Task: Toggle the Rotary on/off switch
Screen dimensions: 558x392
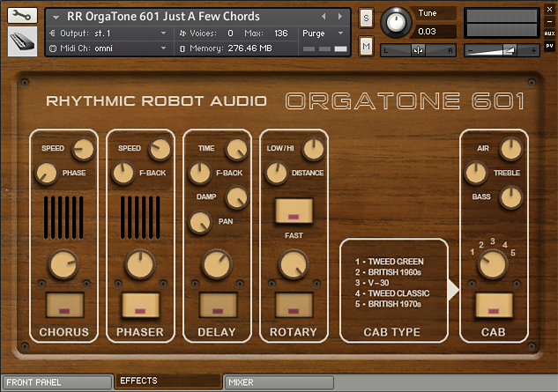Action: (x=294, y=305)
